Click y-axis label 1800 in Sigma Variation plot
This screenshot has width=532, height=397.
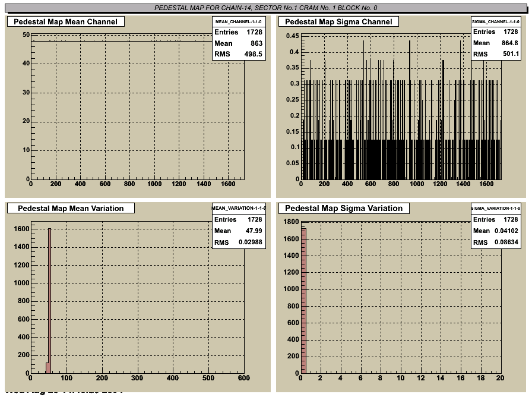coord(291,222)
